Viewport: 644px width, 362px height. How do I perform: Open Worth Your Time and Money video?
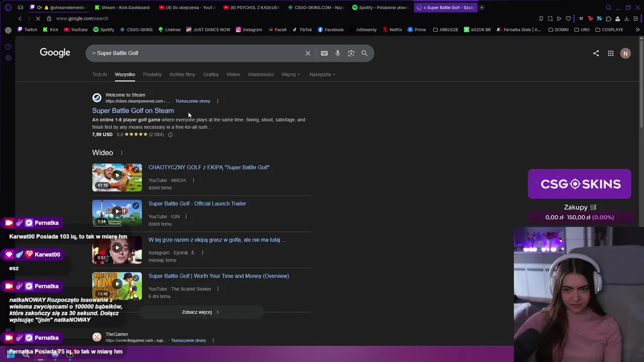(218, 276)
